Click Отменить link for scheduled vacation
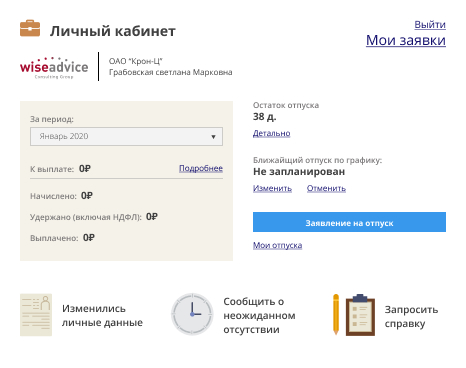Screen dimensions: 466x368 326,188
